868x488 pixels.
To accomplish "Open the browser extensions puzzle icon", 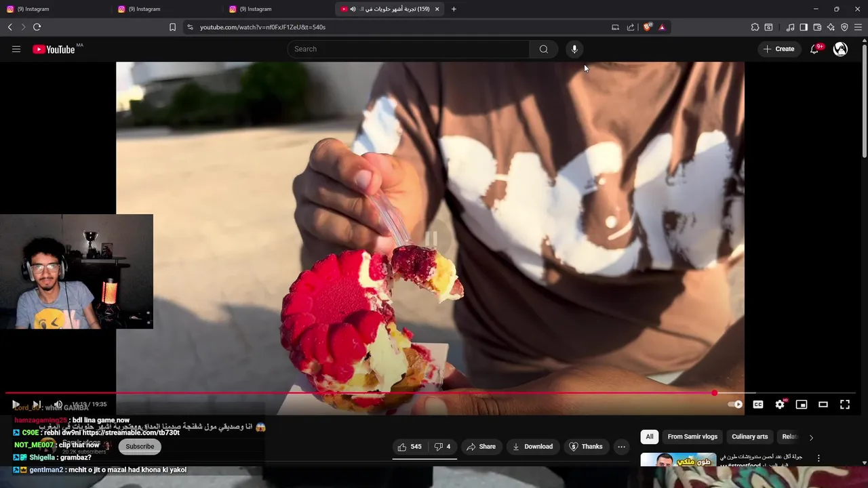I will (755, 27).
